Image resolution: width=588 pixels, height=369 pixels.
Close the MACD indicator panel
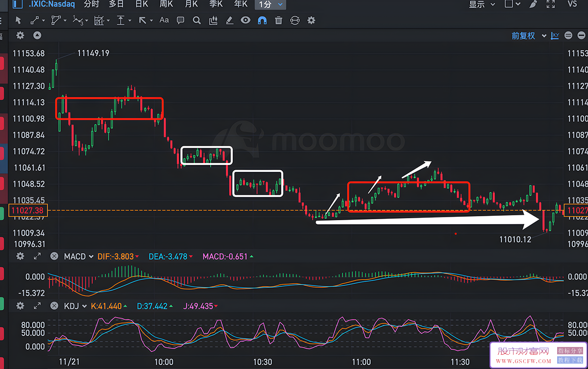[x=54, y=256]
